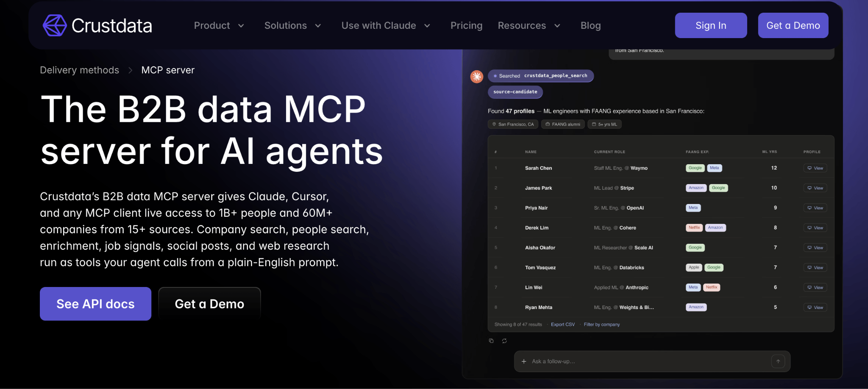Click Get a Demo in navigation bar

pos(793,25)
